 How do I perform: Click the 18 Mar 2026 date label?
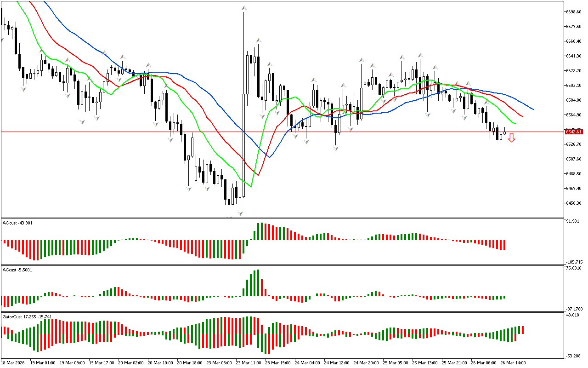[14, 362]
